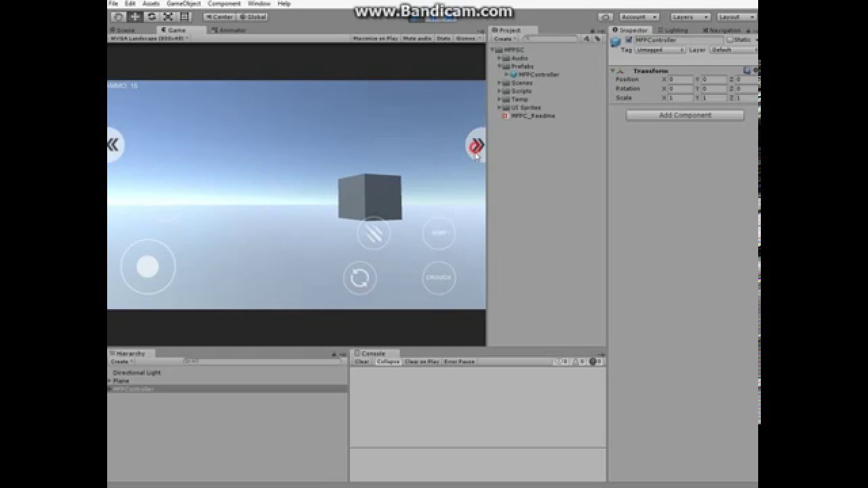This screenshot has width=868, height=488.
Task: Click search-by-type icon in Project panel
Action: [x=587, y=39]
